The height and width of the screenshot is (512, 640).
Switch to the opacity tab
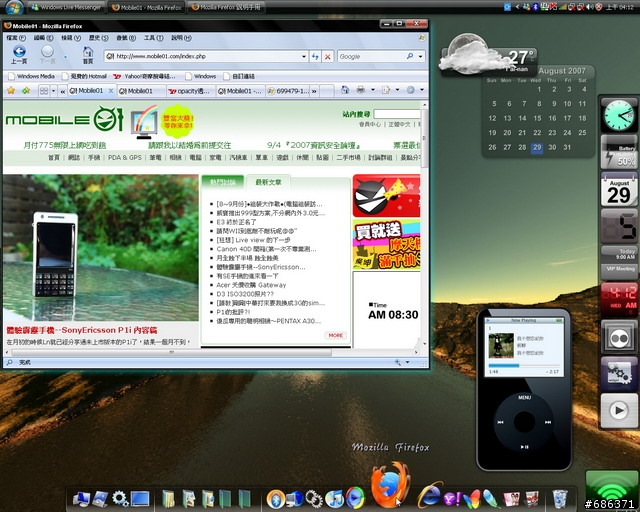[x=191, y=91]
